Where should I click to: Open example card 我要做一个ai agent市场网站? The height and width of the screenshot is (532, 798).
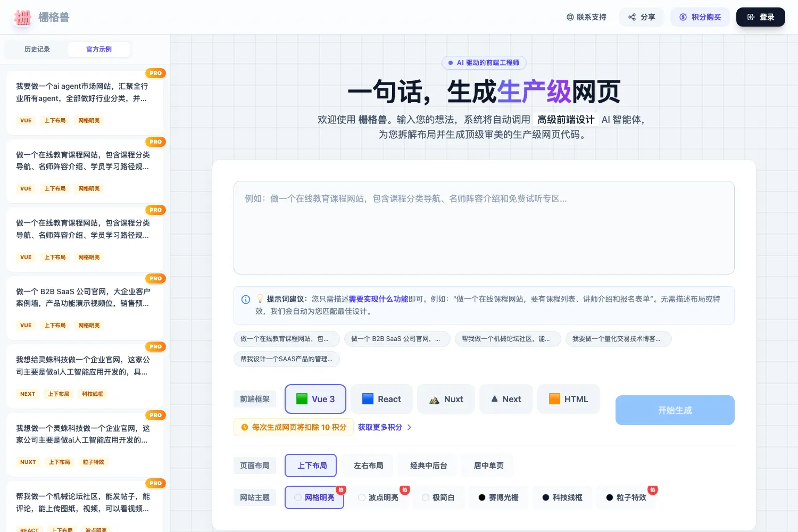pyautogui.click(x=85, y=103)
